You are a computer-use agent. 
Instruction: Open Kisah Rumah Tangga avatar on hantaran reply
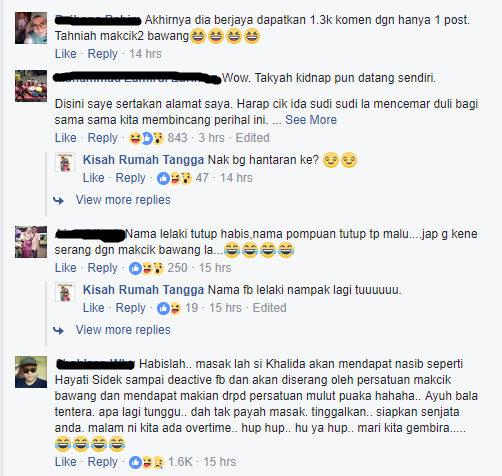(x=65, y=162)
